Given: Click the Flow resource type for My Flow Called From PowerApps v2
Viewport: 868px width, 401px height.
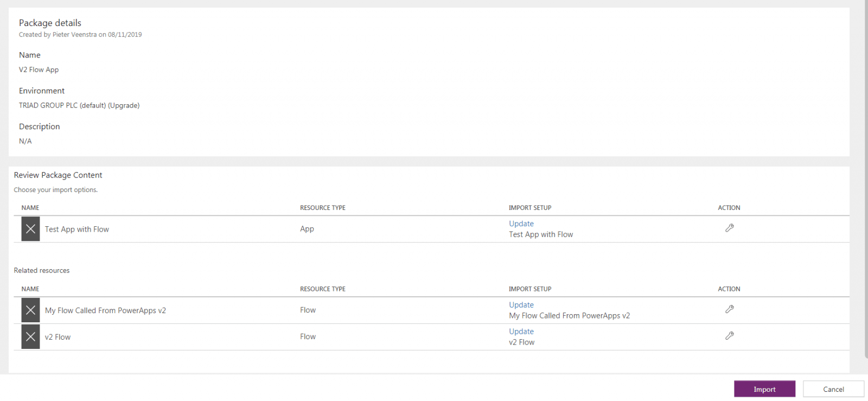Looking at the screenshot, I should point(308,310).
